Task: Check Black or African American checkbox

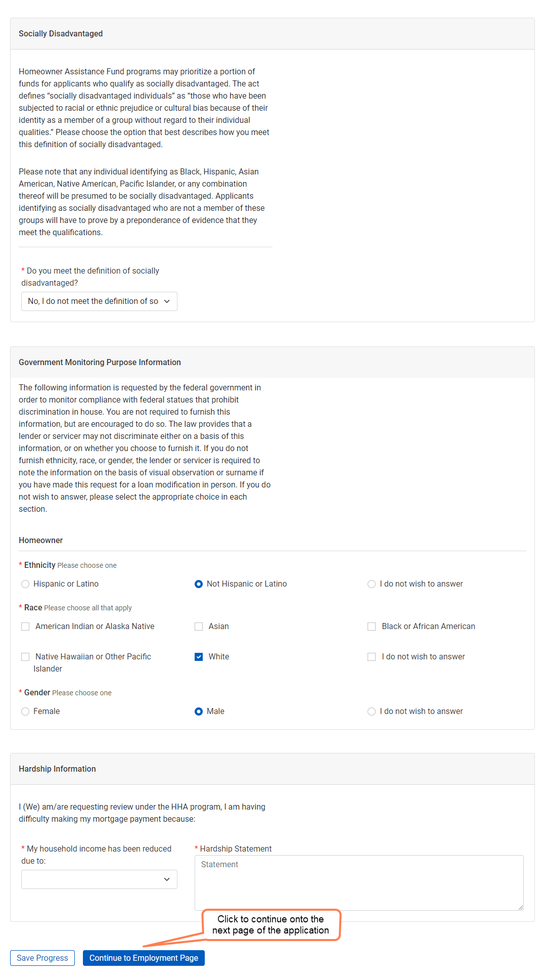Action: 372,627
